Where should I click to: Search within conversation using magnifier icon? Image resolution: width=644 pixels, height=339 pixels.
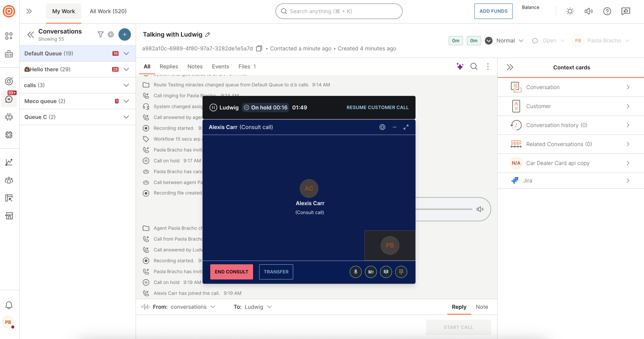click(x=474, y=67)
